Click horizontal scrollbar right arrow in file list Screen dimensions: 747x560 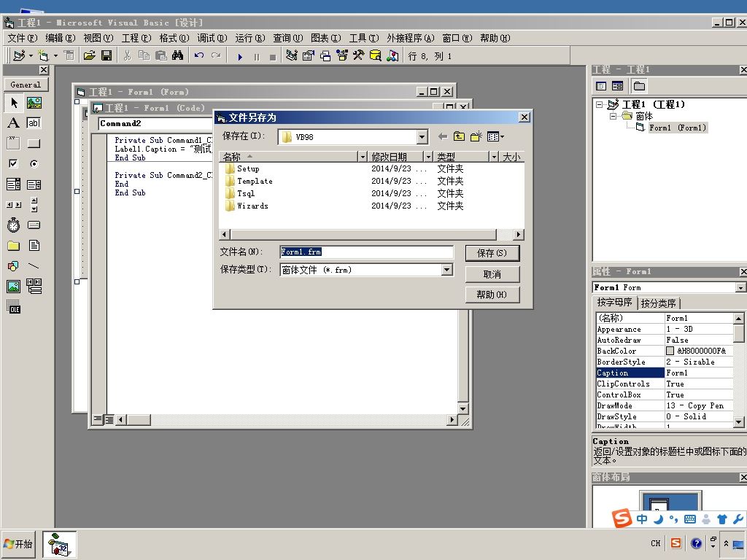(x=519, y=234)
